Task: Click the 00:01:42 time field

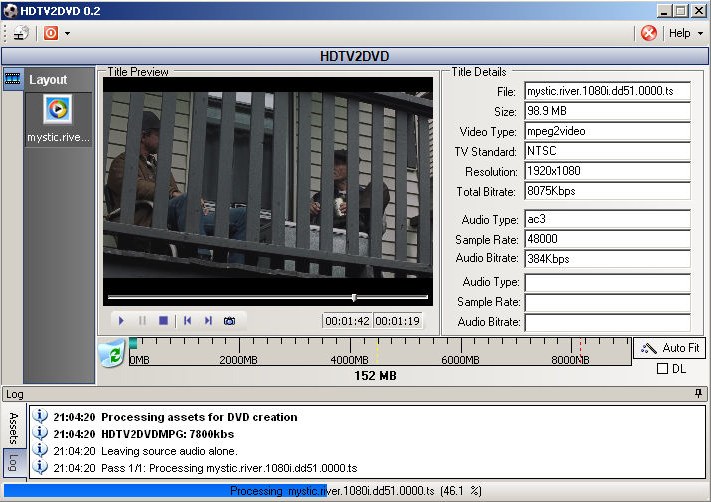Action: tap(347, 321)
